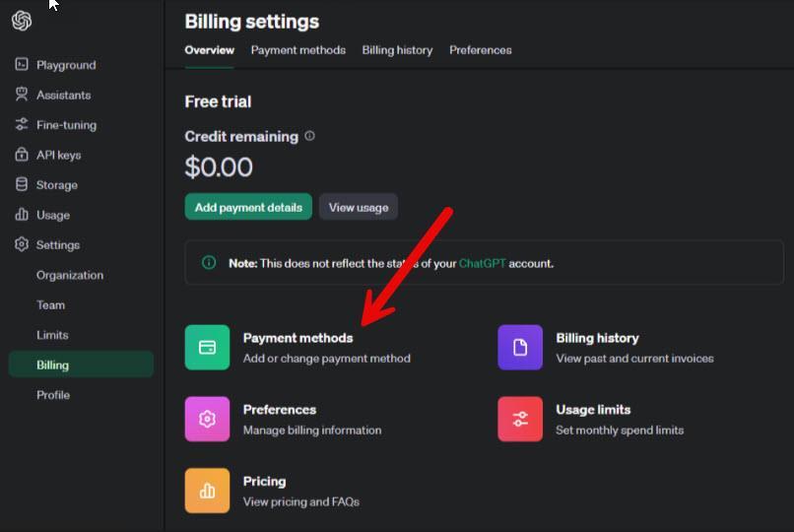Click the red Usage limits sliders icon
The height and width of the screenshot is (532, 794).
[x=520, y=419]
